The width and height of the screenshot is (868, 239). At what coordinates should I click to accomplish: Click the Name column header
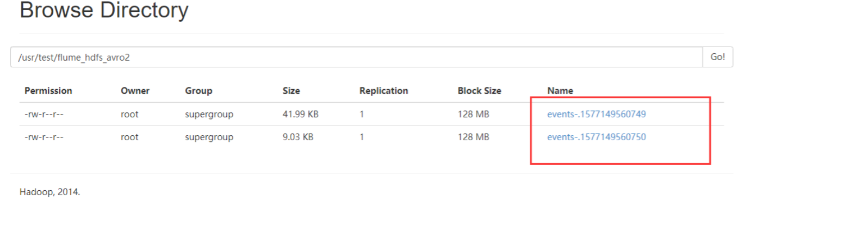pos(560,91)
